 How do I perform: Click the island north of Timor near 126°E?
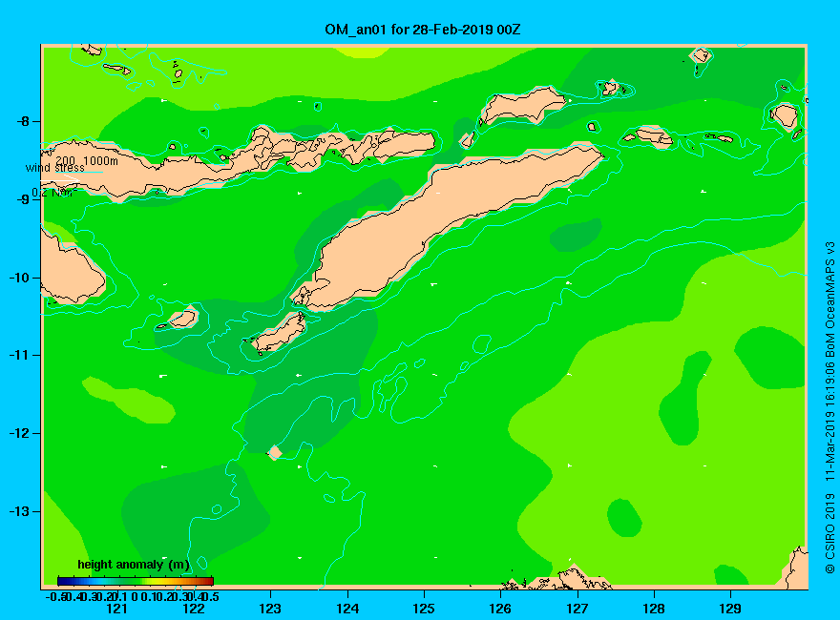tap(522, 106)
